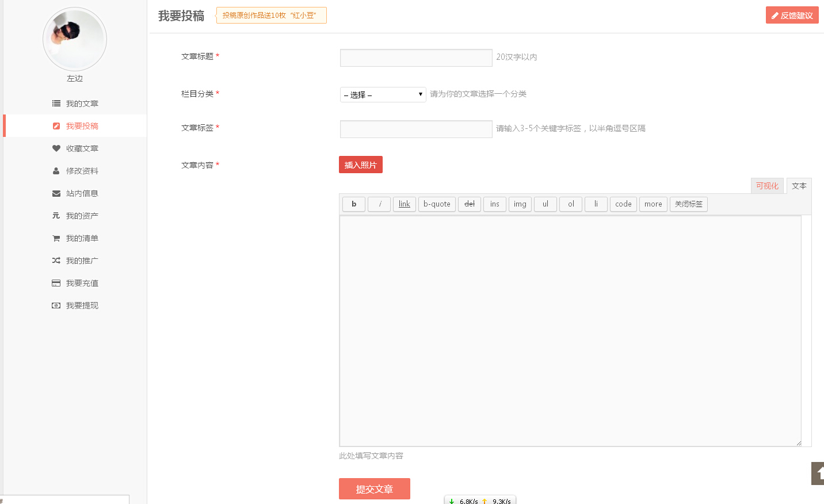Click the li toolbar button
The height and width of the screenshot is (504, 824).
click(x=596, y=204)
